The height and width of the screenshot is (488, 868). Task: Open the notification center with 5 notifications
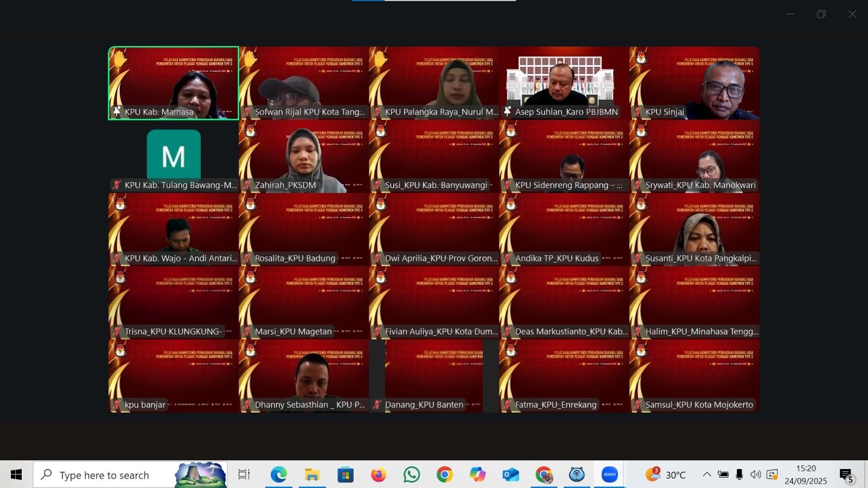click(x=846, y=475)
